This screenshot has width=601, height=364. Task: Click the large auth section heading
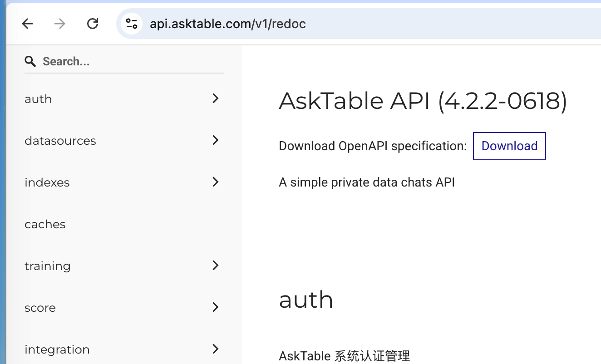(x=306, y=300)
